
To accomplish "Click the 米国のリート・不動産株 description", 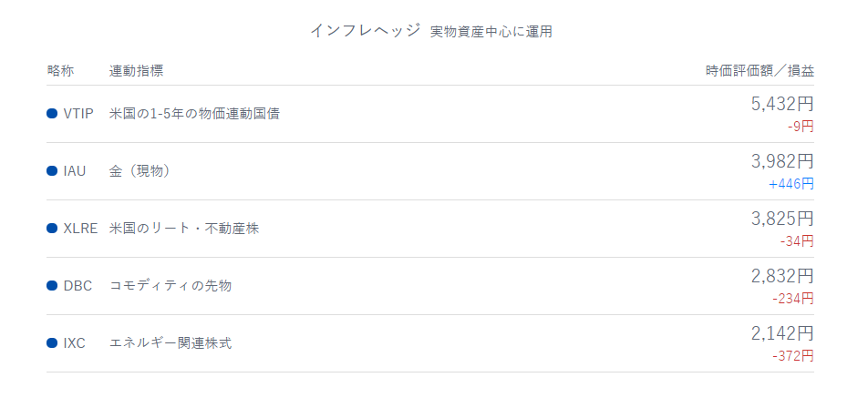I will (184, 229).
